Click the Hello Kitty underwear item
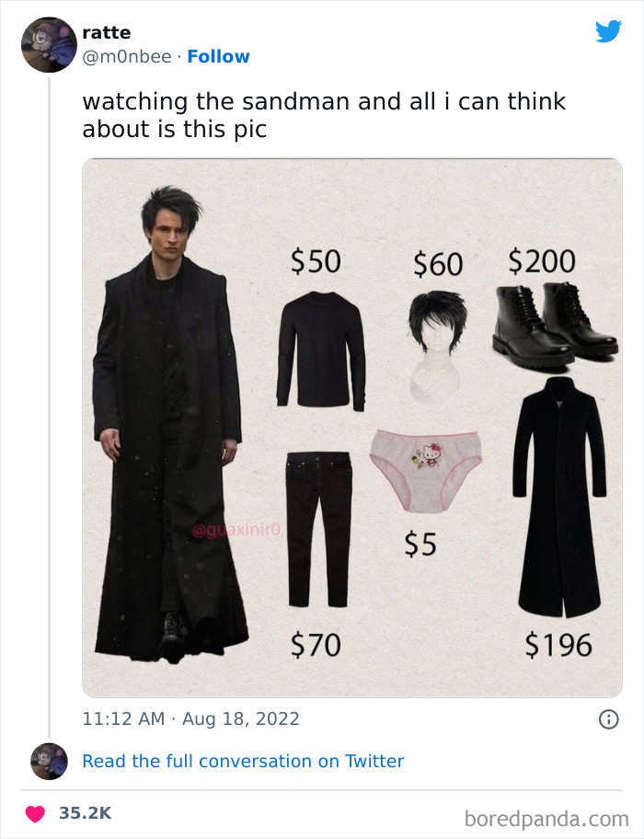The width and height of the screenshot is (644, 839). click(426, 470)
